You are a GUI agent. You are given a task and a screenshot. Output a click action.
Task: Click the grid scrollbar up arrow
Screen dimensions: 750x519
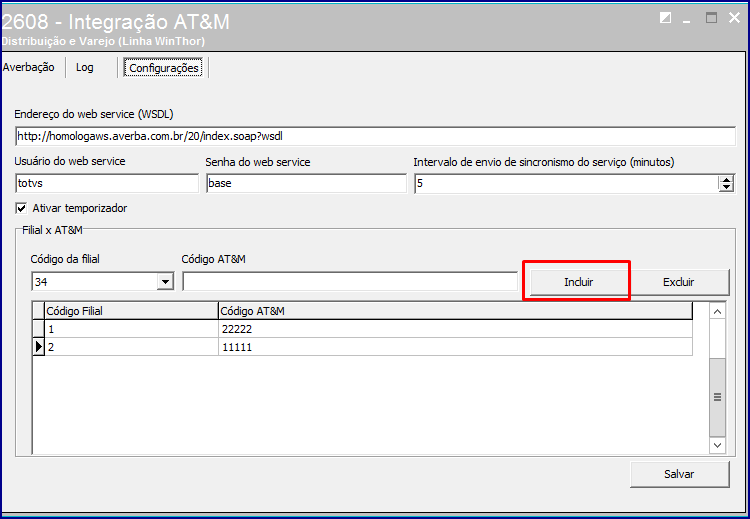coord(717,312)
